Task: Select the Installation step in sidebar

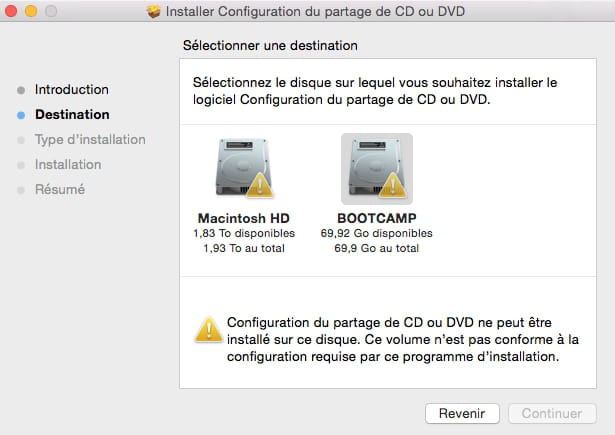Action: [x=68, y=165]
